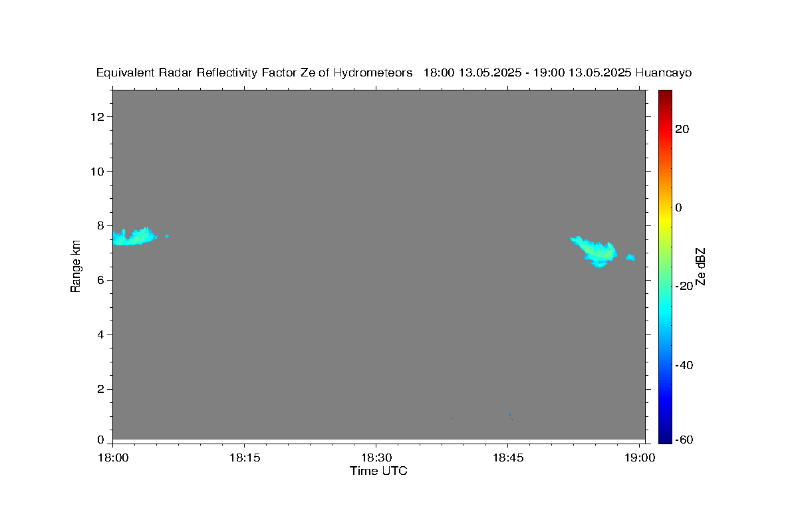Click the 18:30 time tick label

click(376, 458)
